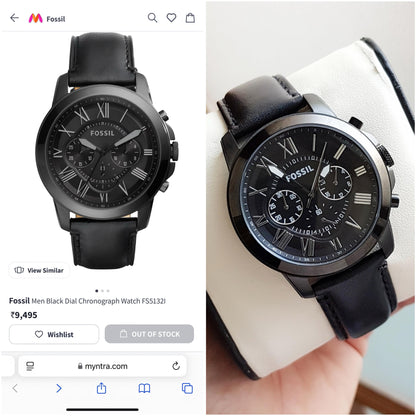Open Safari tabs overview icon

pos(187,388)
